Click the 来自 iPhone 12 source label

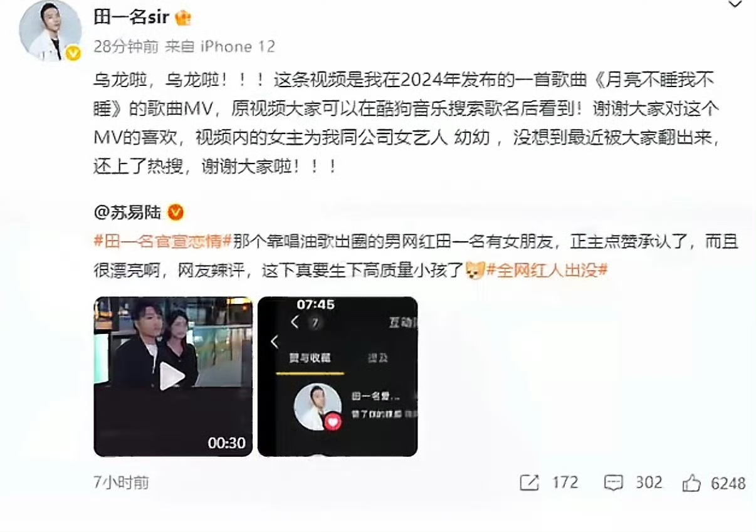(x=219, y=47)
